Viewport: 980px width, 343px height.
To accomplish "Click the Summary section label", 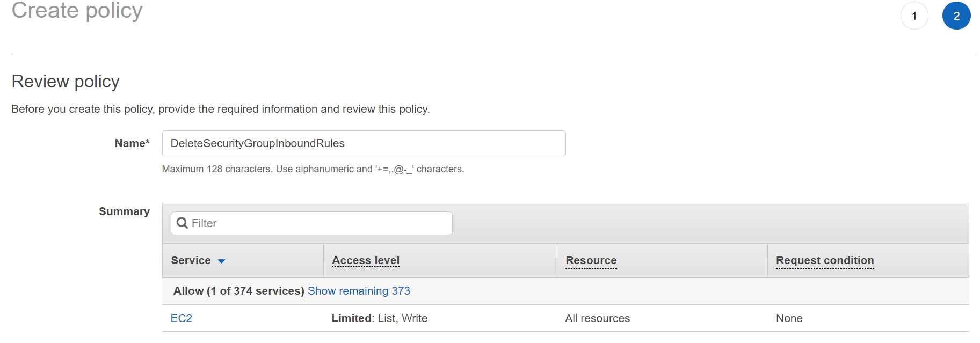I will 124,211.
